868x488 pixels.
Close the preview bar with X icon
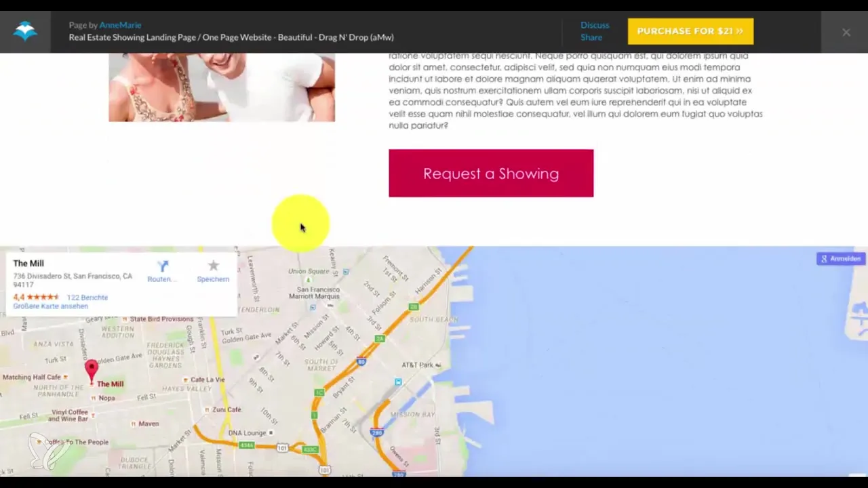tap(846, 32)
